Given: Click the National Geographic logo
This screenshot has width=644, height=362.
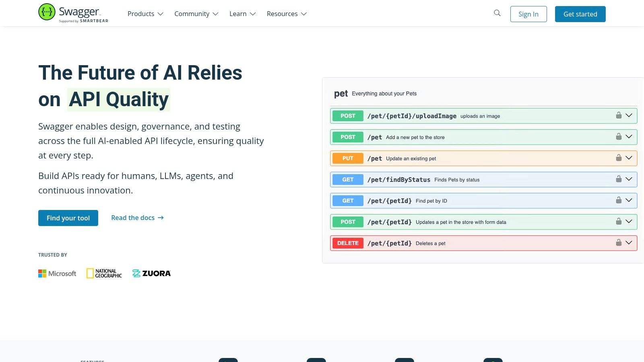Looking at the screenshot, I should click(104, 274).
